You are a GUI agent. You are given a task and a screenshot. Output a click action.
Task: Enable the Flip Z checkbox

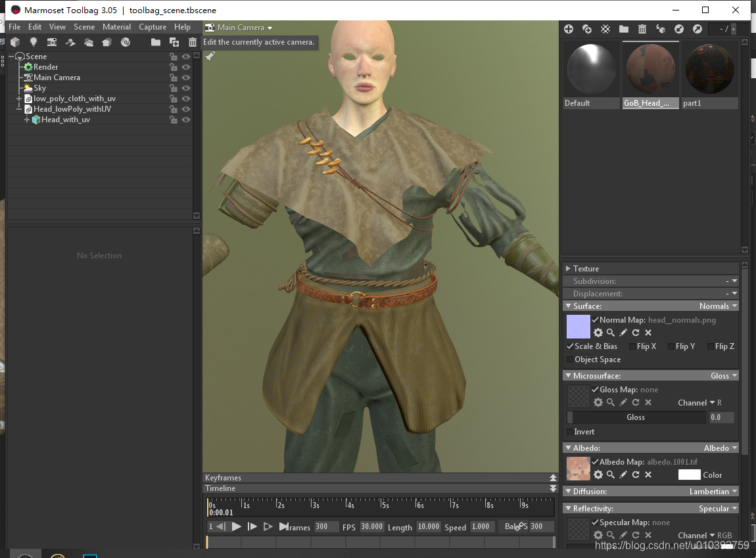click(x=711, y=346)
